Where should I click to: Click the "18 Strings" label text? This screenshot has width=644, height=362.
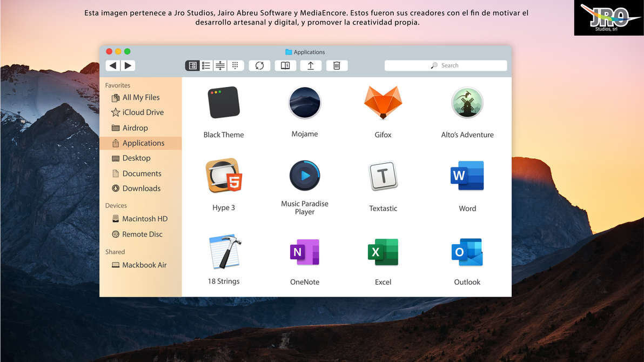pyautogui.click(x=224, y=281)
